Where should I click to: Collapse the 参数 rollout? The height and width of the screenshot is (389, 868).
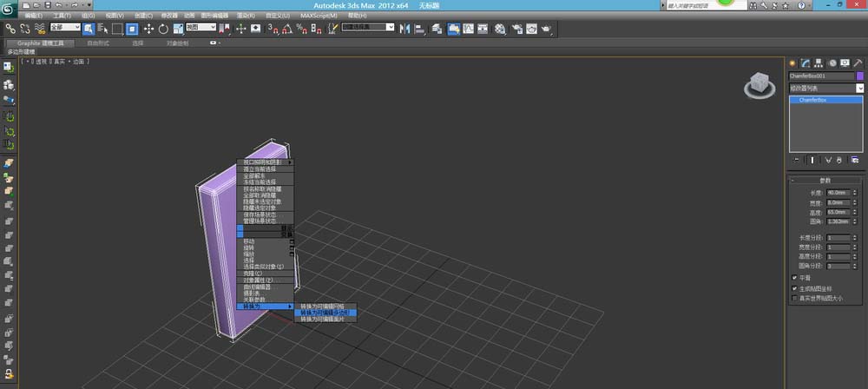825,181
